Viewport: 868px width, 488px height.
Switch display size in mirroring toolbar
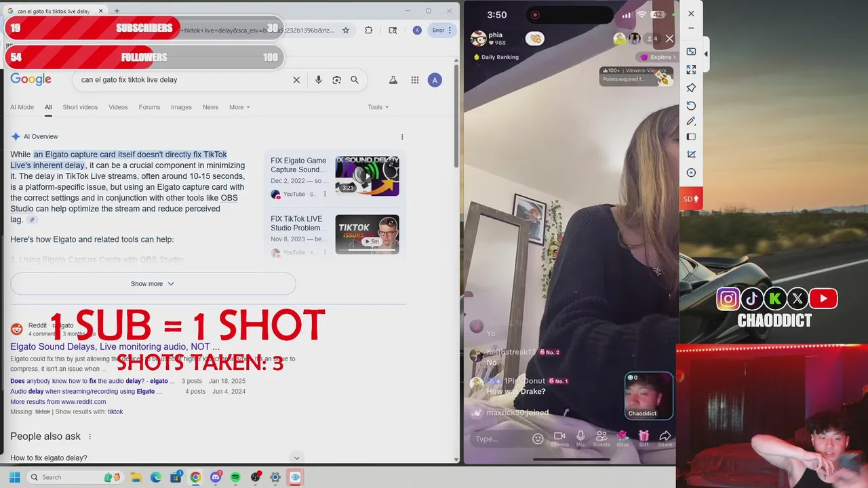click(691, 52)
